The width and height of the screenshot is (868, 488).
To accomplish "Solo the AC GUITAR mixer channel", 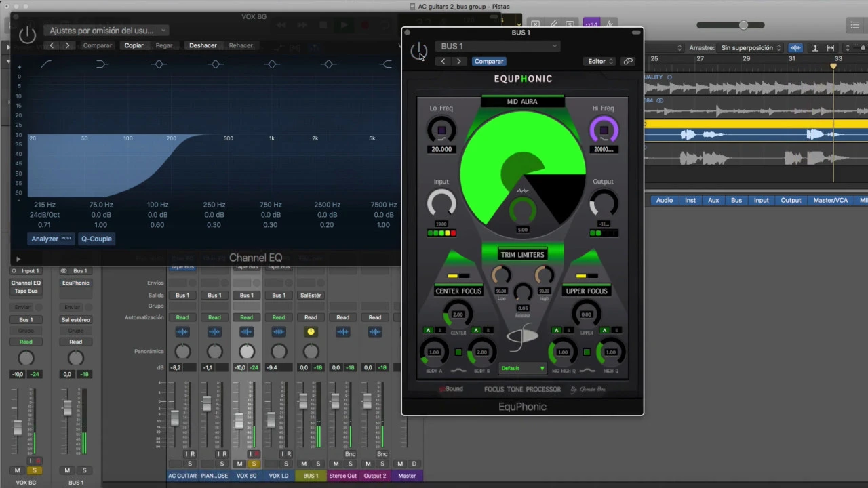I will (x=190, y=464).
